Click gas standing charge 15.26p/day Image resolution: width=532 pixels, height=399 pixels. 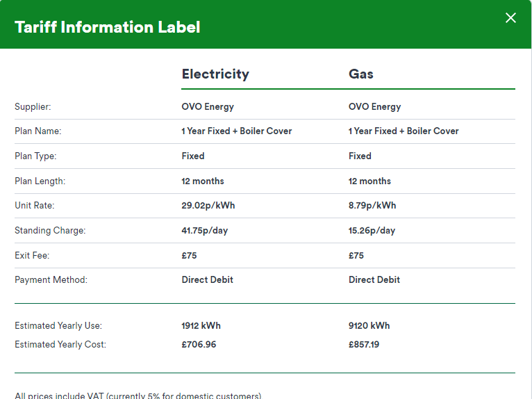click(372, 231)
